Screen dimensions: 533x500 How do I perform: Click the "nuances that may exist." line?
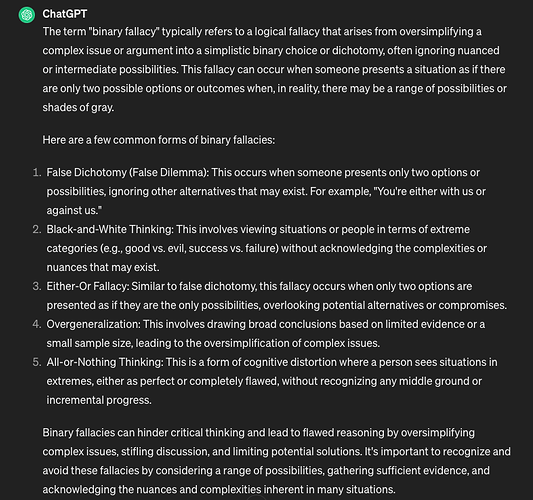[x=103, y=268]
